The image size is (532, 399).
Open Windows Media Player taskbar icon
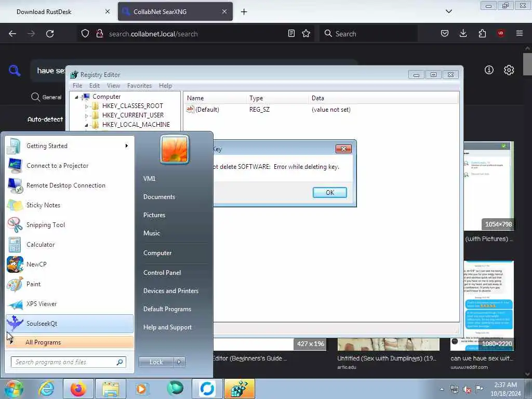[x=141, y=389]
